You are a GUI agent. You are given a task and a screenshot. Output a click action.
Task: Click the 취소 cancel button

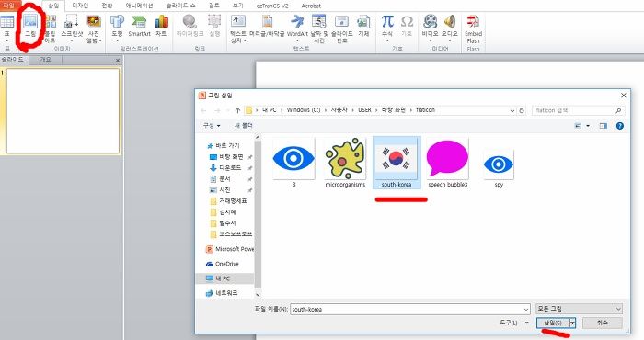coord(602,323)
